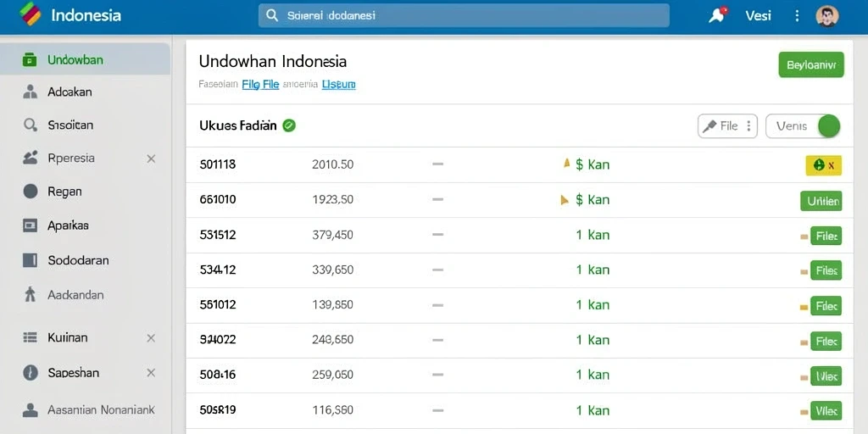Close the Sapeshan sidebar item with X

click(151, 373)
